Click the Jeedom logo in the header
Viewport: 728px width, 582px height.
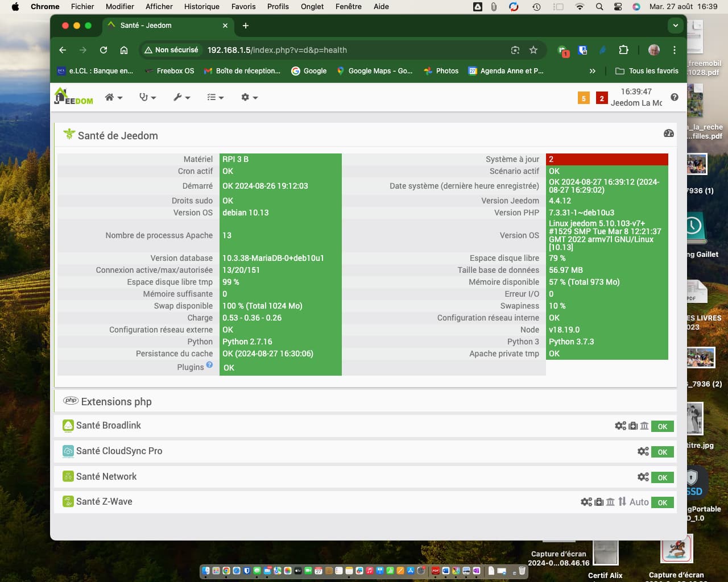[x=73, y=97]
